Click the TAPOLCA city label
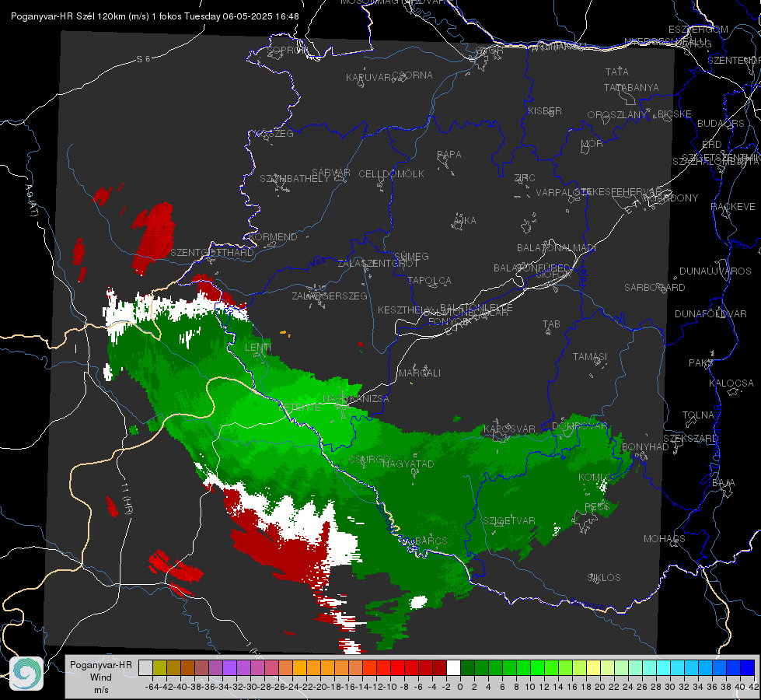This screenshot has height=700, width=761. tap(429, 281)
